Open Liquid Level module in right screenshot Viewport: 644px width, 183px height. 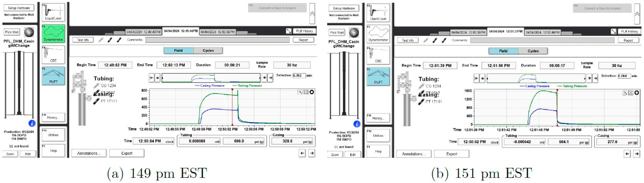[378, 13]
